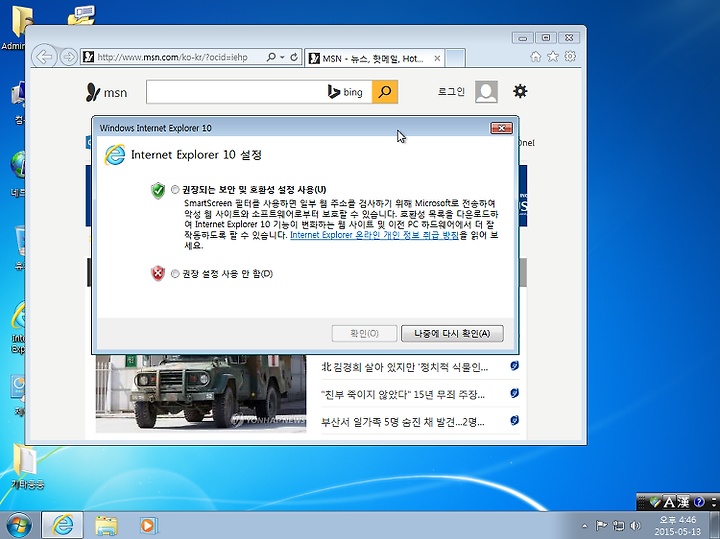The image size is (720, 539).
Task: Open a new blank tab
Action: [x=456, y=58]
